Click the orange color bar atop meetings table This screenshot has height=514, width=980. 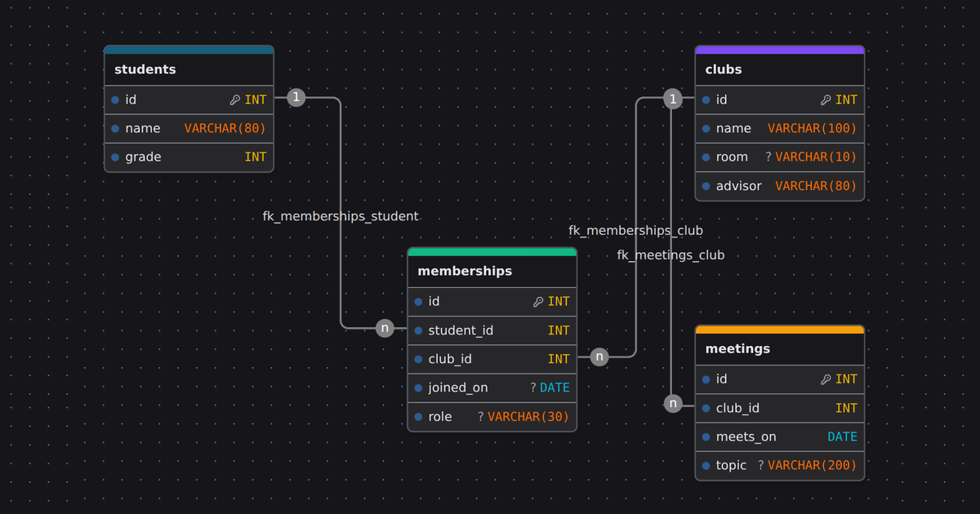tap(780, 329)
